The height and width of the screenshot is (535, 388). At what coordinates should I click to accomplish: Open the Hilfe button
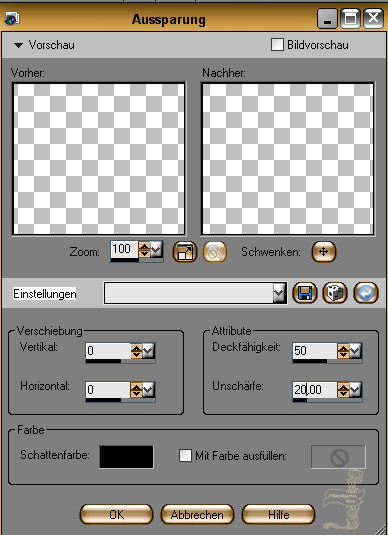278,514
